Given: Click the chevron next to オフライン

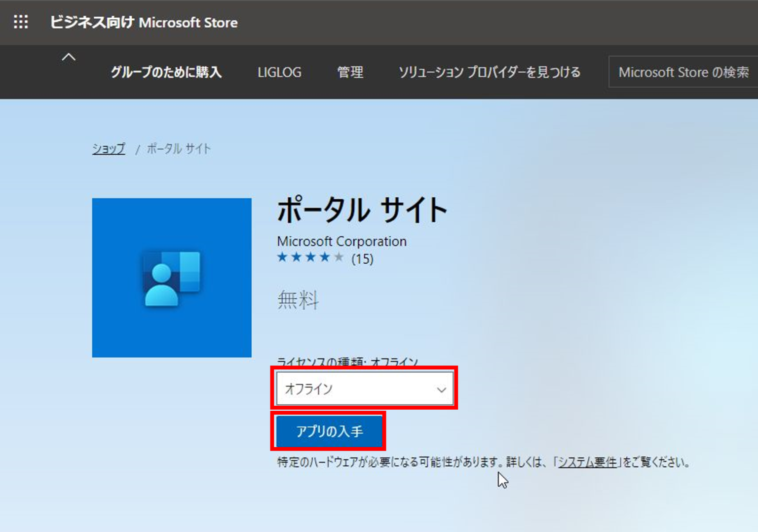Looking at the screenshot, I should [442, 390].
